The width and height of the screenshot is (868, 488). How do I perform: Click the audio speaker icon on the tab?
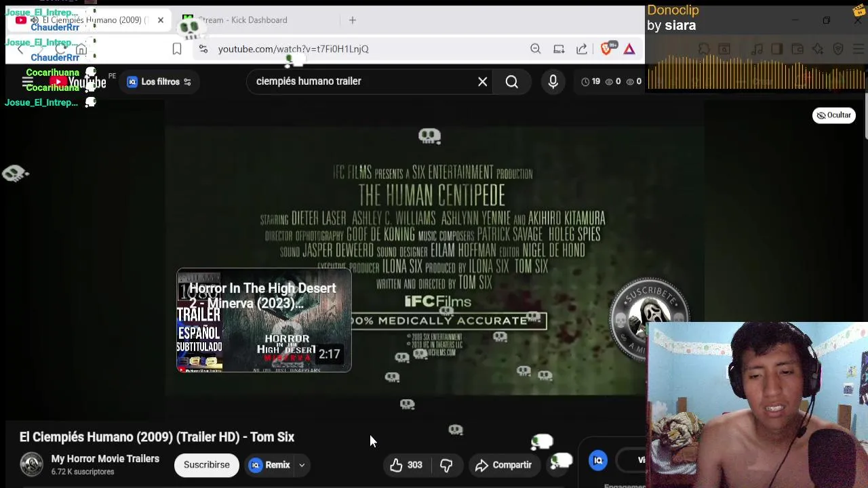coord(34,20)
